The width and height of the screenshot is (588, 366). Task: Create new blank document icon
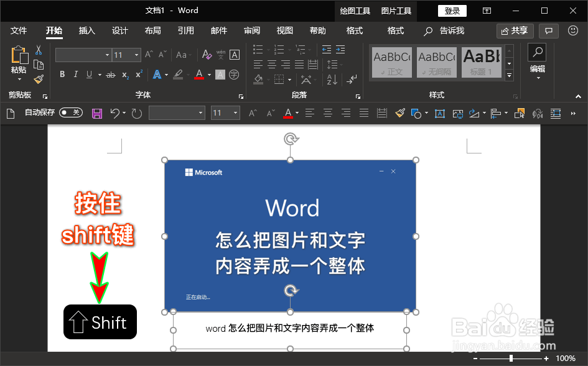coord(11,113)
